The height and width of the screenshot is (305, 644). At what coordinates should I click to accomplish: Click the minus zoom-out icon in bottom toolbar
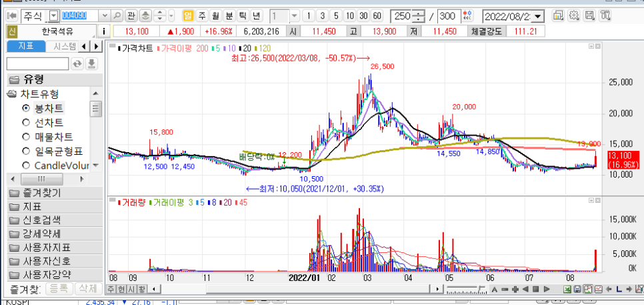(505, 289)
